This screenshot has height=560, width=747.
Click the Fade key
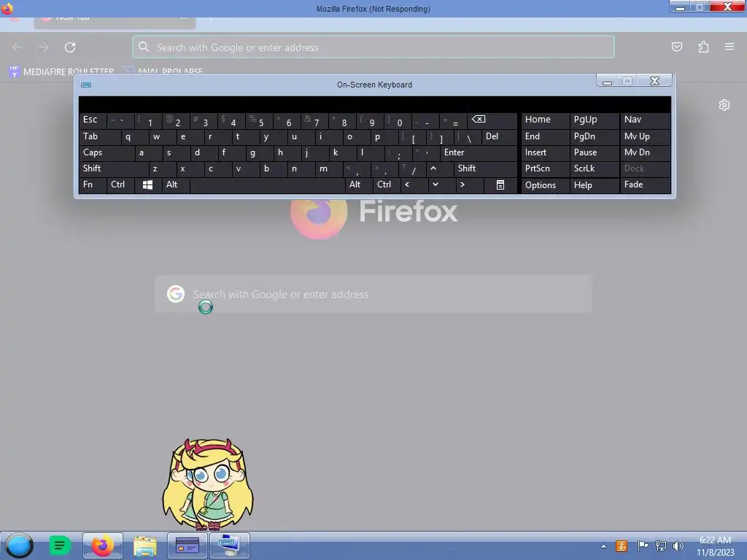click(x=645, y=184)
